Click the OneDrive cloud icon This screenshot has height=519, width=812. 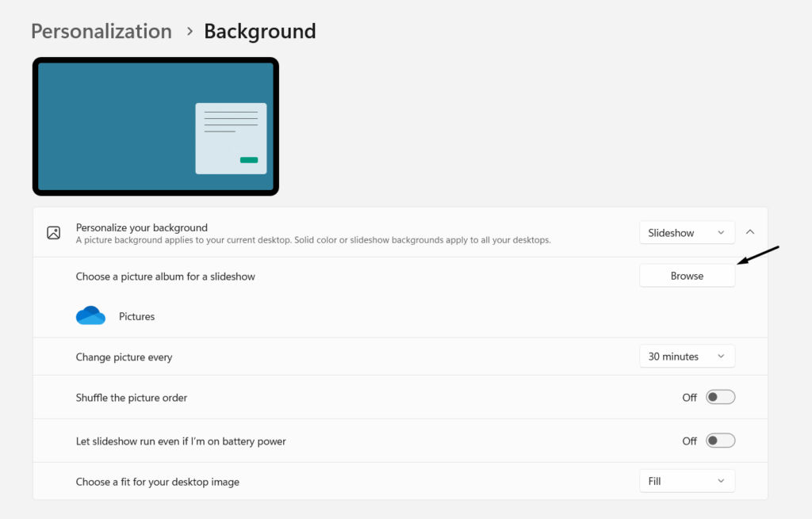click(90, 316)
